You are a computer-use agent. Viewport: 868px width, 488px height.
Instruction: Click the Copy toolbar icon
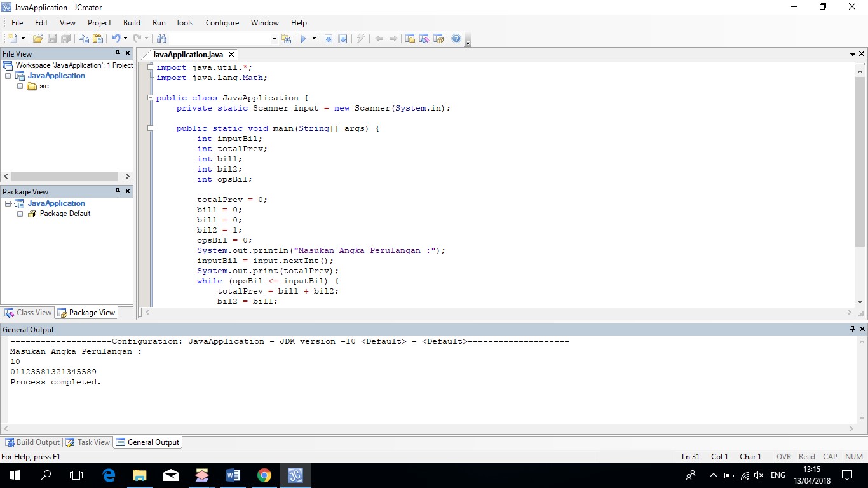point(84,39)
